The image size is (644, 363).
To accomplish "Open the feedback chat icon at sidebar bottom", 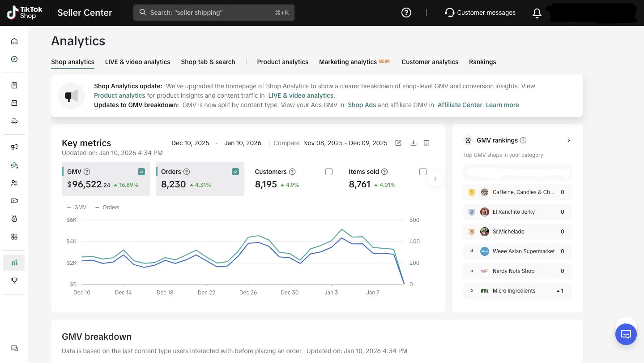I will (x=14, y=348).
